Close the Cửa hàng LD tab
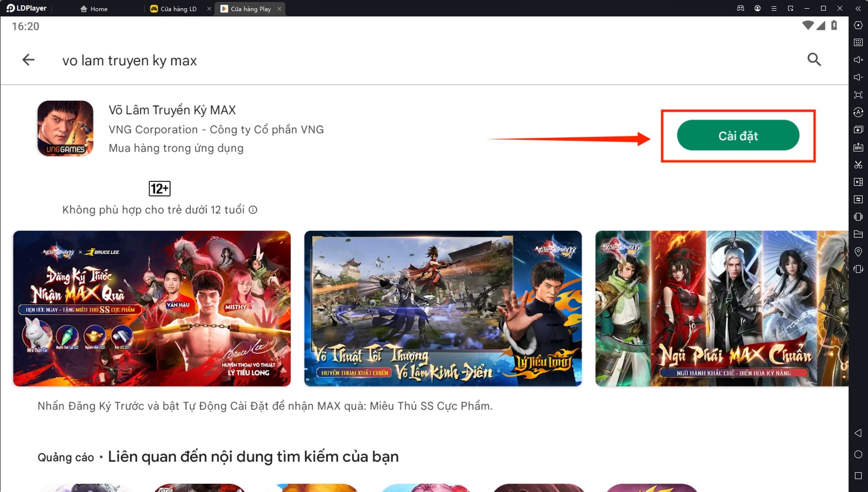 pyautogui.click(x=209, y=9)
